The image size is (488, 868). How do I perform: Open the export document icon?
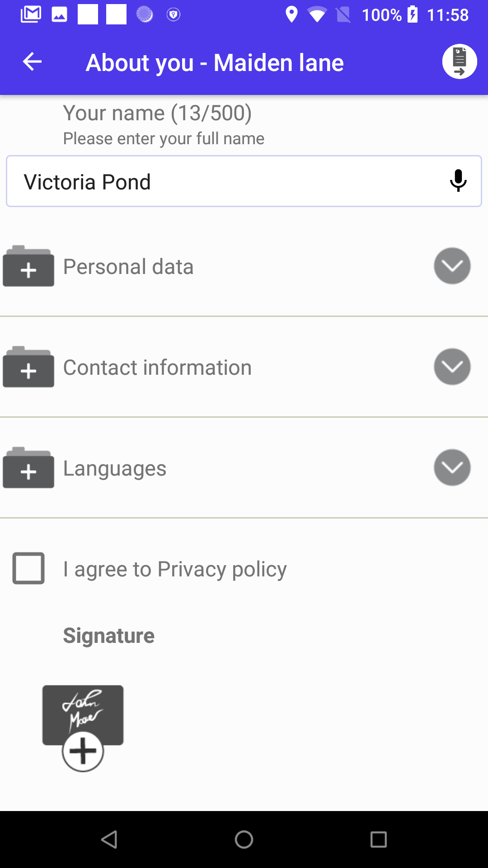[459, 62]
